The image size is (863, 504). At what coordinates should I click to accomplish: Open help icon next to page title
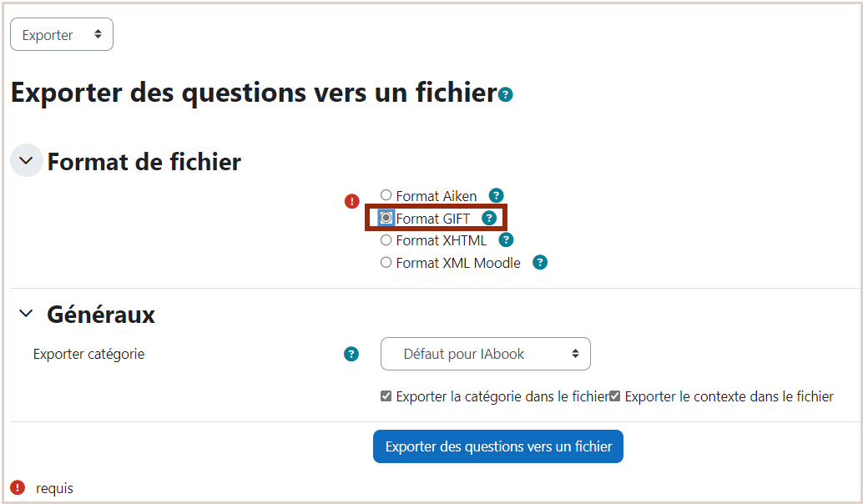[x=505, y=94]
